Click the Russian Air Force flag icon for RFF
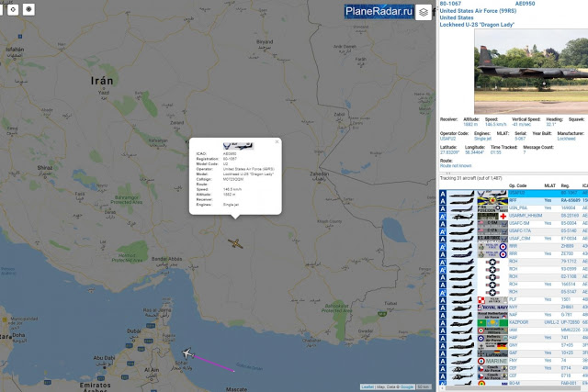Viewport: 588px width, 392px height. [x=492, y=201]
